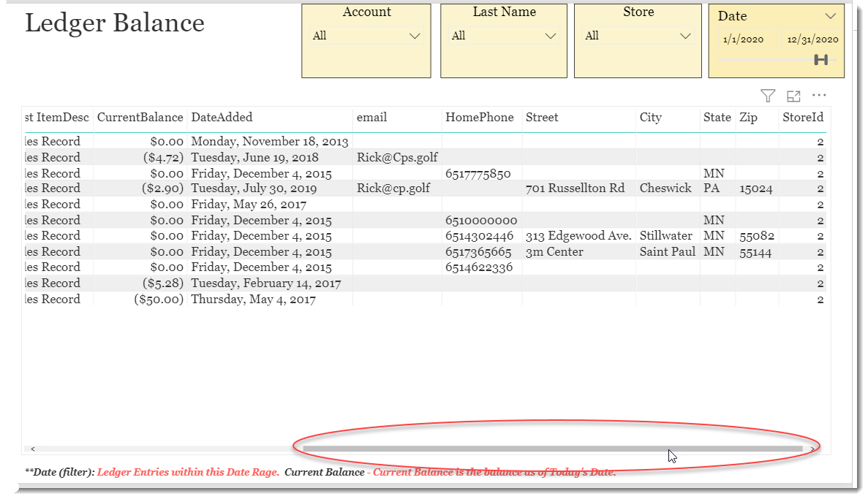
Task: Click the Ledger Balance title
Action: click(x=115, y=24)
